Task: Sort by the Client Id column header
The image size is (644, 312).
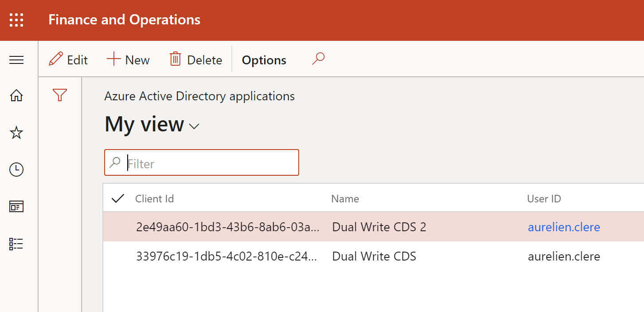Action: click(x=154, y=199)
